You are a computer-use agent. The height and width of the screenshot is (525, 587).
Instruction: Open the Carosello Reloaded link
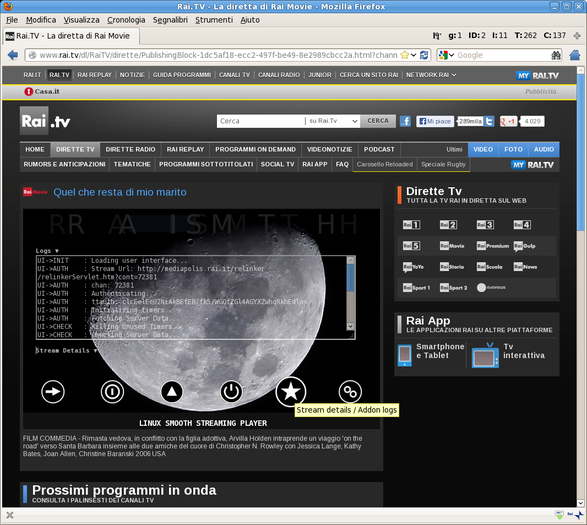pyautogui.click(x=384, y=164)
